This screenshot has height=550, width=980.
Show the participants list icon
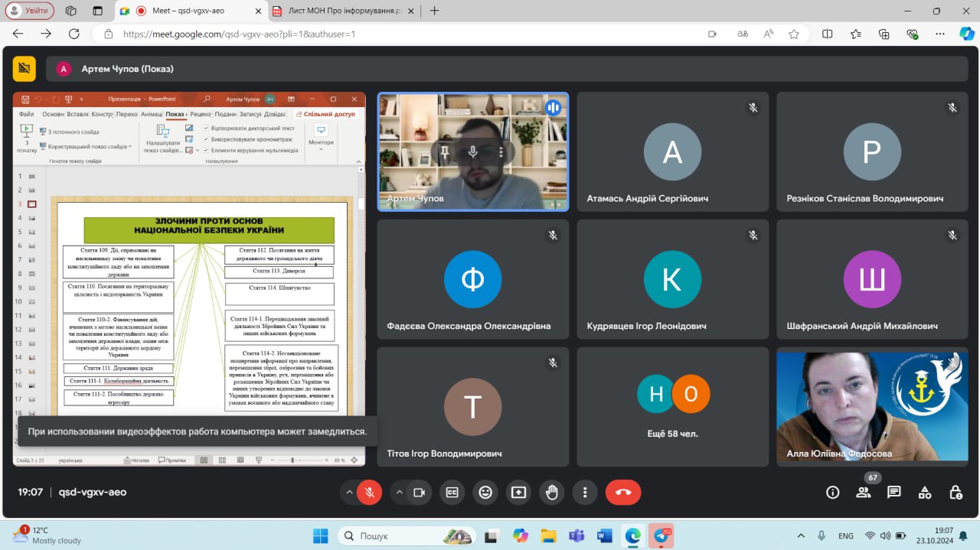click(863, 493)
